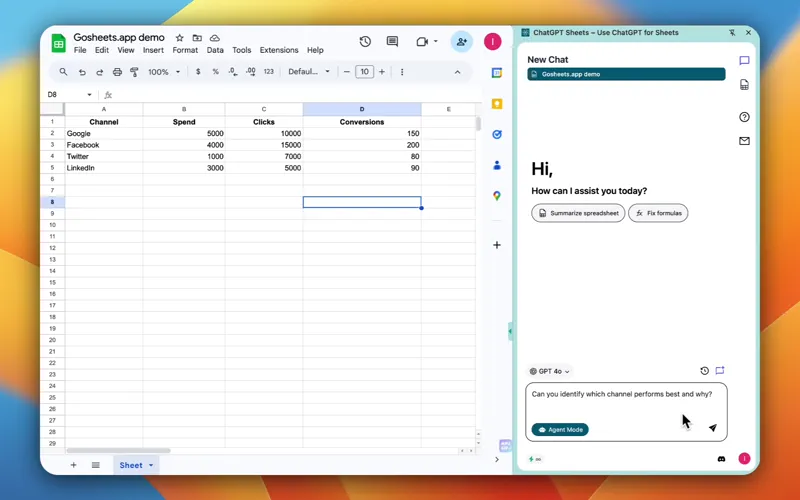800x500 pixels.
Task: Open Google Tasks side panel
Action: click(497, 135)
